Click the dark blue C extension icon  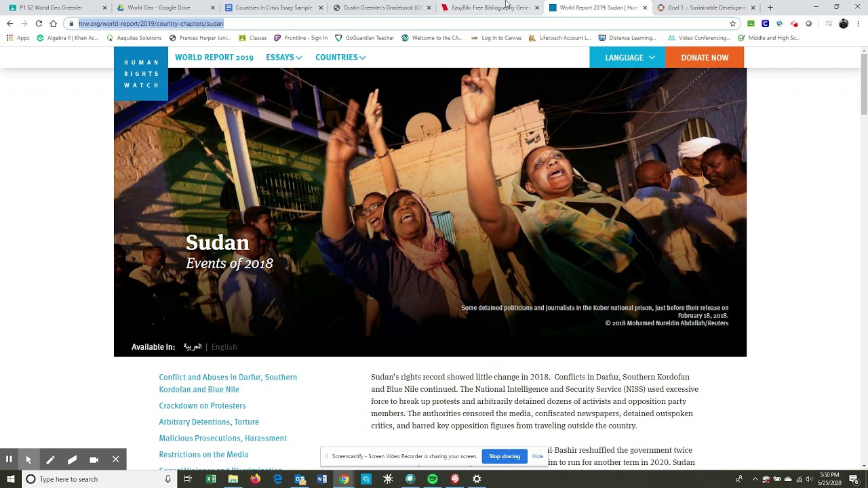click(765, 23)
